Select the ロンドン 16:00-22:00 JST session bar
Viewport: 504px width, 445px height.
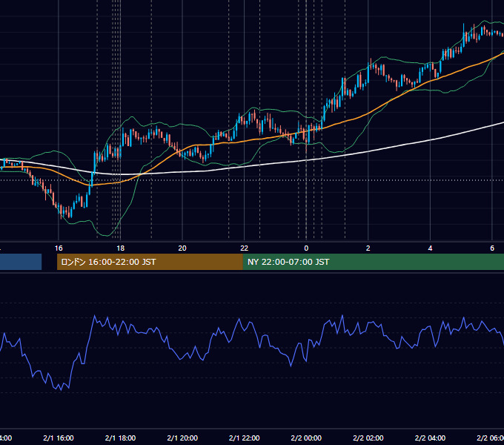coord(150,262)
